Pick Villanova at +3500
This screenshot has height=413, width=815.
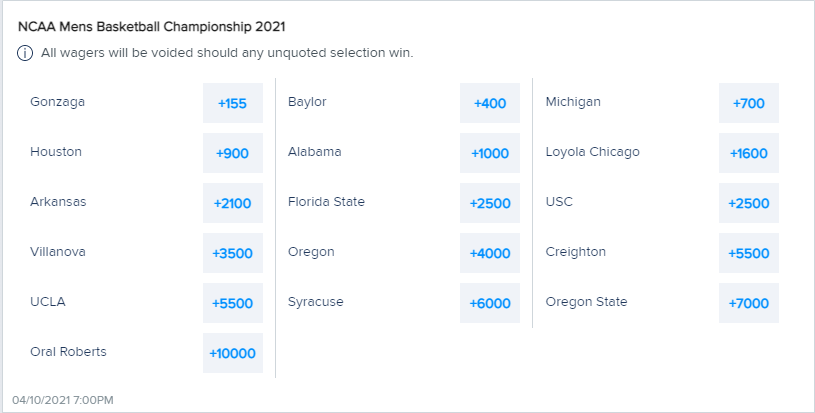point(232,253)
